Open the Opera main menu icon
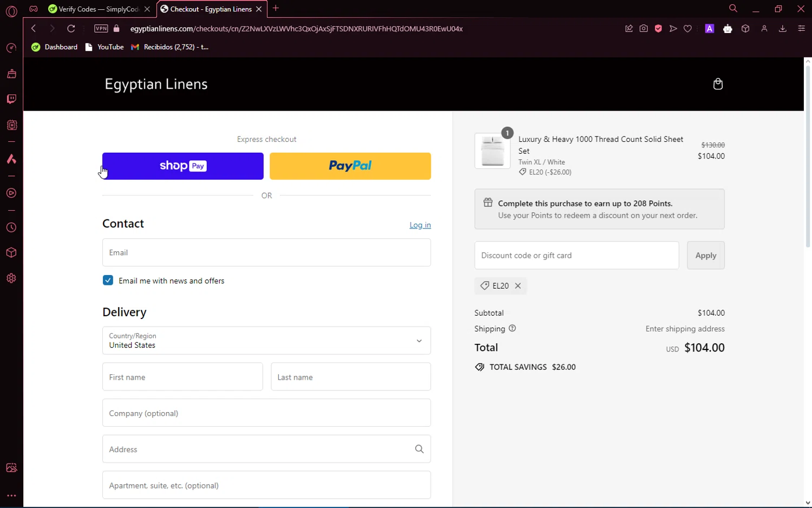 11,11
